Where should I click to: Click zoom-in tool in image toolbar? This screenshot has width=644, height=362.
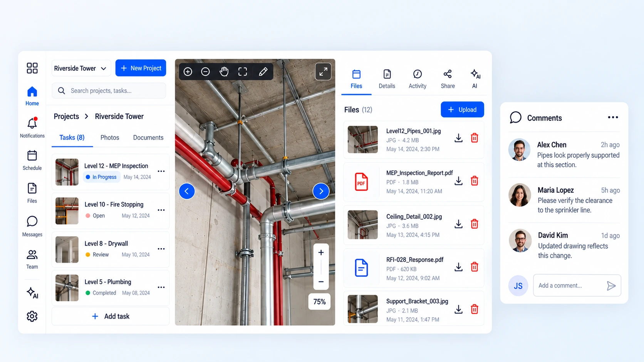(x=188, y=72)
